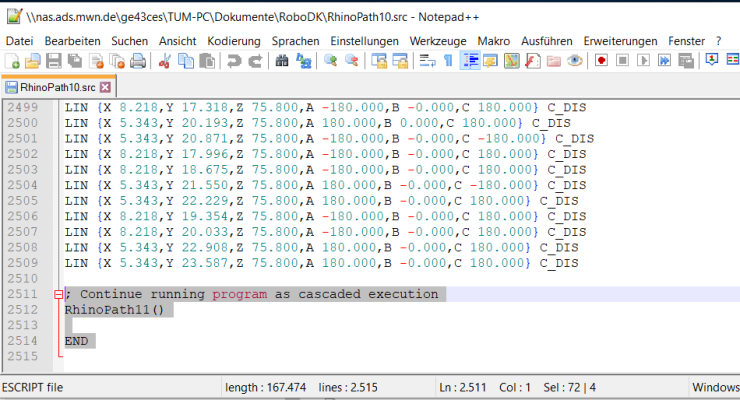Click line number 2510 in the margin

pos(22,279)
